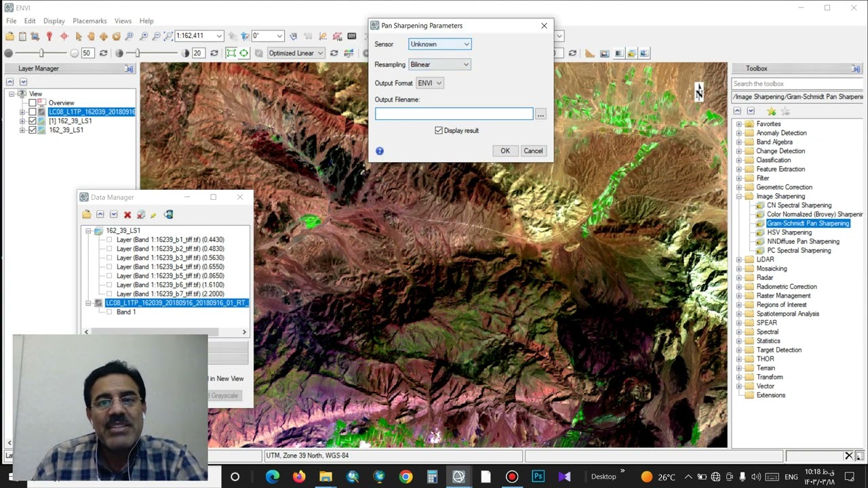Click OK in Pan Sharpening Parameters
Screen dimensions: 868x488
(x=505, y=151)
